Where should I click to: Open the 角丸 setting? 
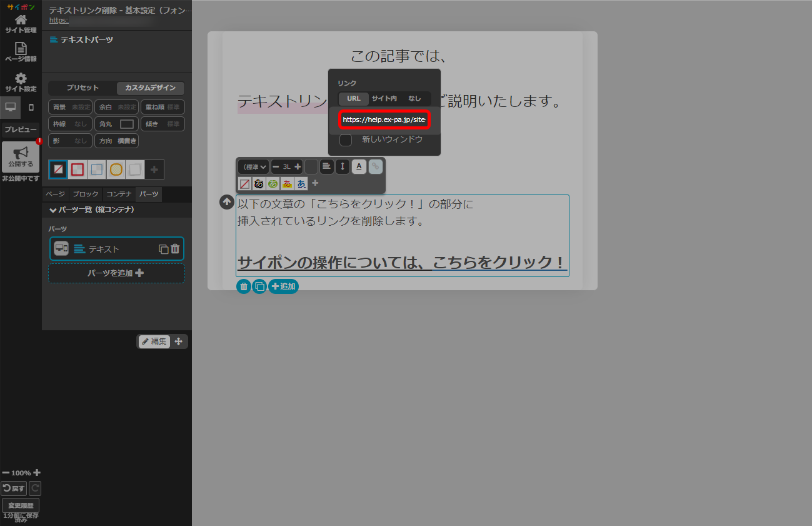117,124
